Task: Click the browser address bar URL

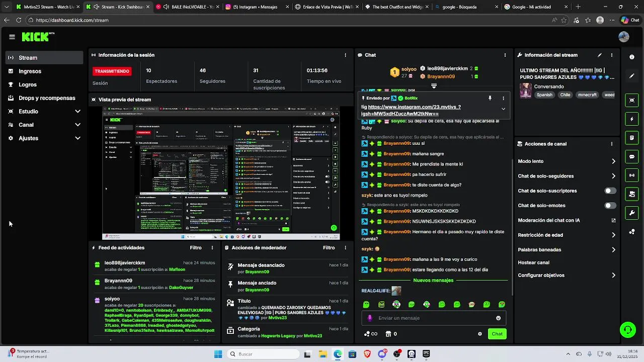Action: (x=72, y=20)
